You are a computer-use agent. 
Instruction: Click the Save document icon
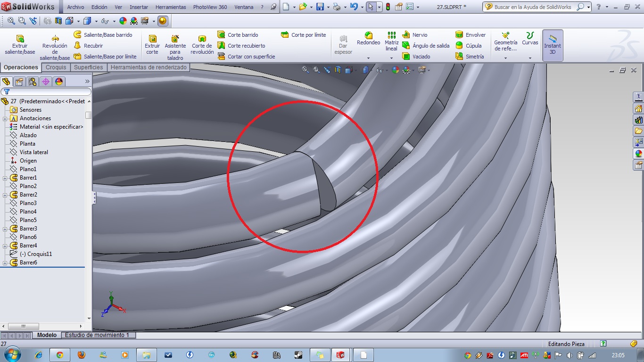click(x=320, y=7)
